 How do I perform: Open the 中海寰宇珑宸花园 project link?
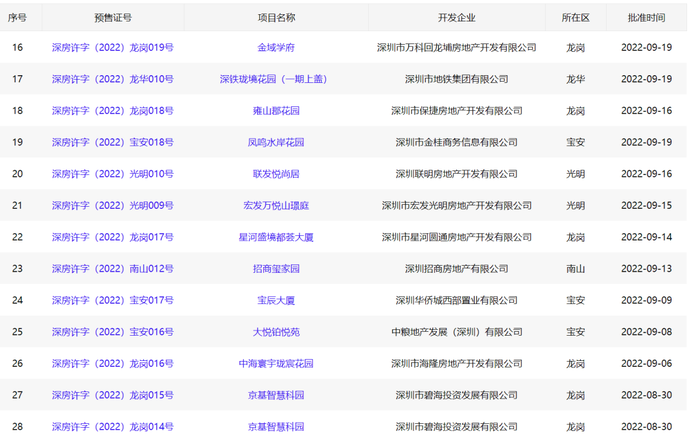276,363
